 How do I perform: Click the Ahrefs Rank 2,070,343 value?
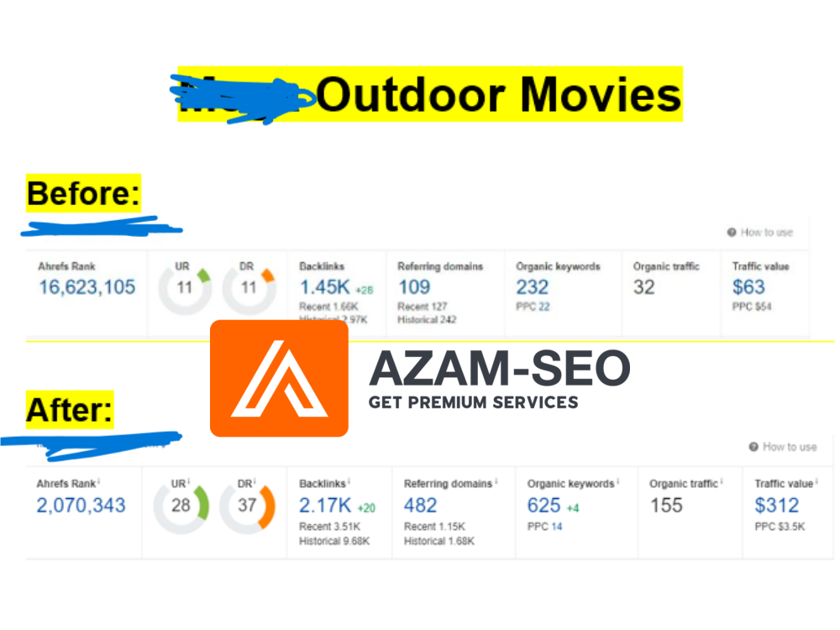[81, 506]
